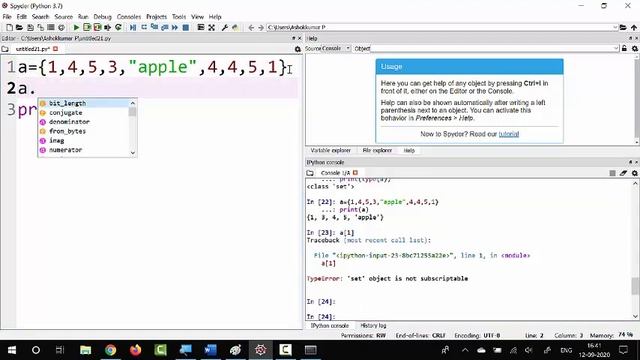Toggle the Help pane lock
The image size is (640, 360).
tap(624, 49)
